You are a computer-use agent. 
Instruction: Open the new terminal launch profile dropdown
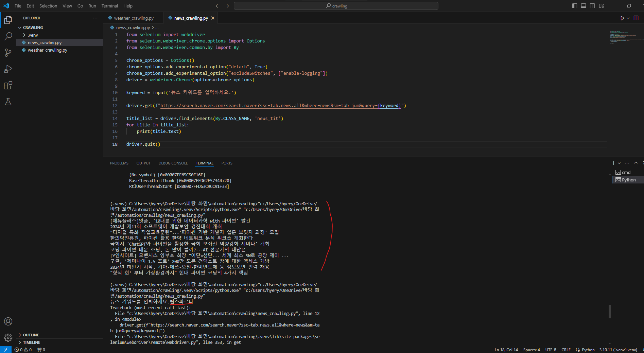(x=619, y=163)
